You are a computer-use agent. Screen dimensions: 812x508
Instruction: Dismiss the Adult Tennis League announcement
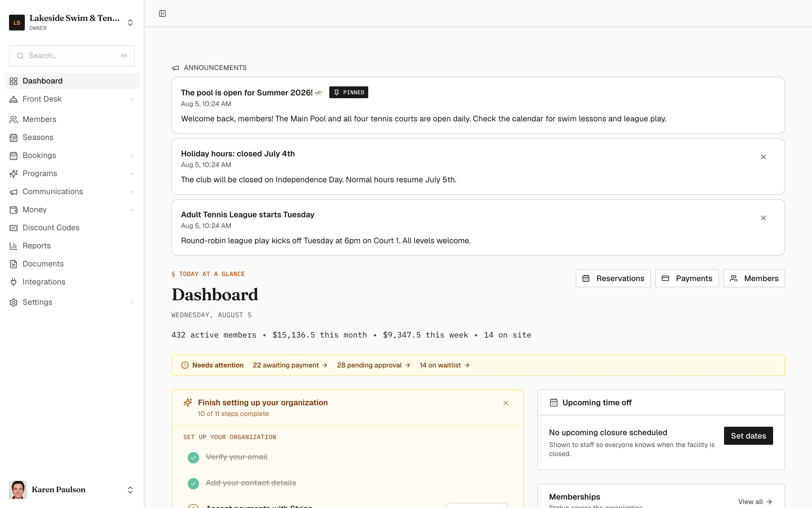click(x=763, y=218)
